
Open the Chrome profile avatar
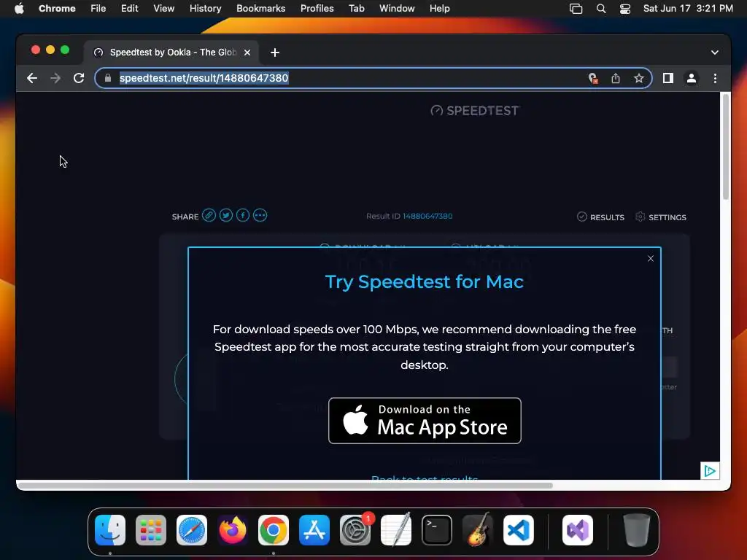[x=692, y=78]
